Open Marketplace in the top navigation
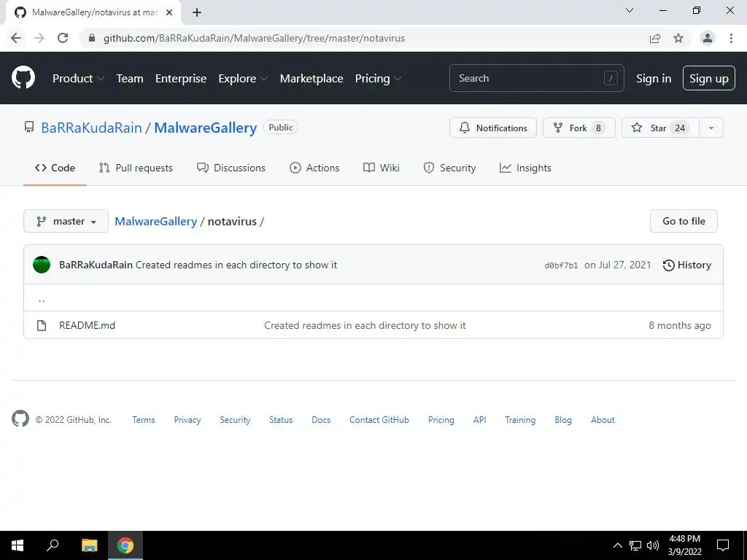Image resolution: width=747 pixels, height=560 pixels. (311, 79)
